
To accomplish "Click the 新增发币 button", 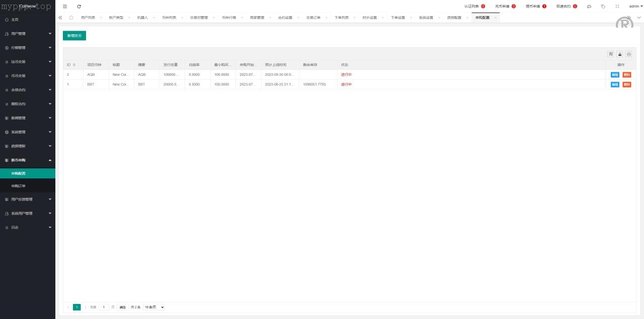I will coord(74,36).
